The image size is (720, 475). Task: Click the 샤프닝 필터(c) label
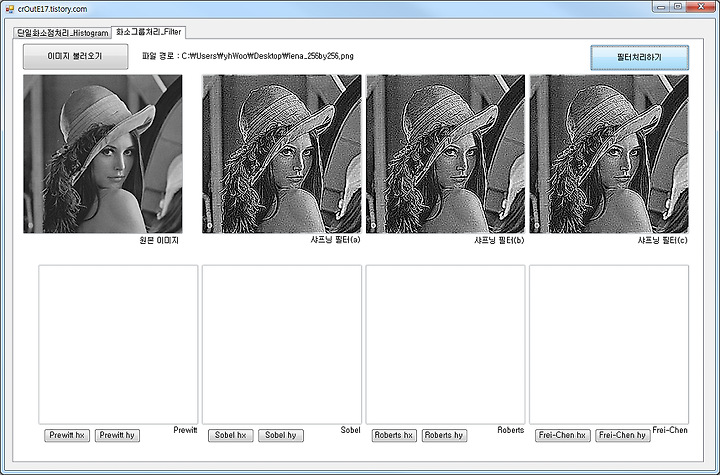[663, 240]
